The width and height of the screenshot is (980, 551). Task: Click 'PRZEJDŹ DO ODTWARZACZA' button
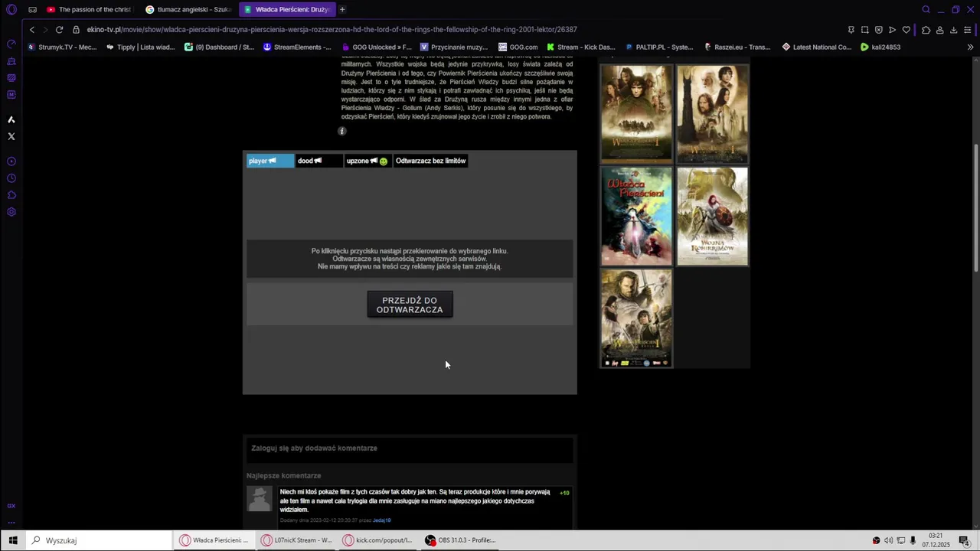tap(410, 305)
